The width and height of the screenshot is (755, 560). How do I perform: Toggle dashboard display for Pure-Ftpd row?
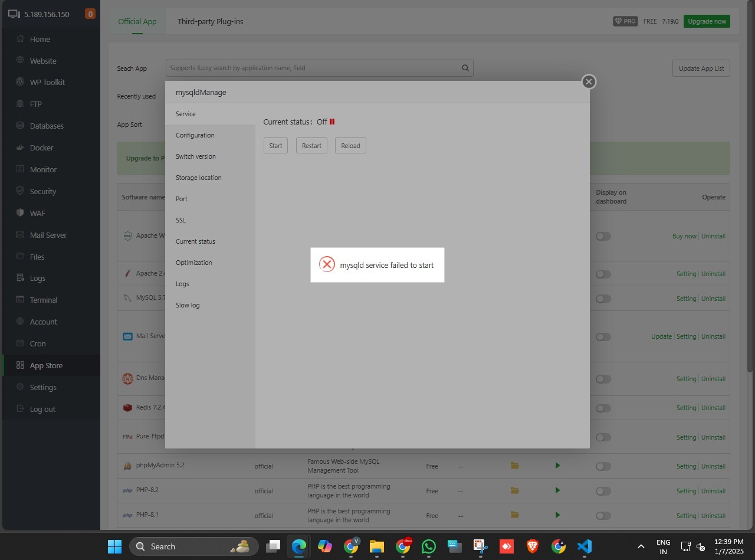coord(603,437)
